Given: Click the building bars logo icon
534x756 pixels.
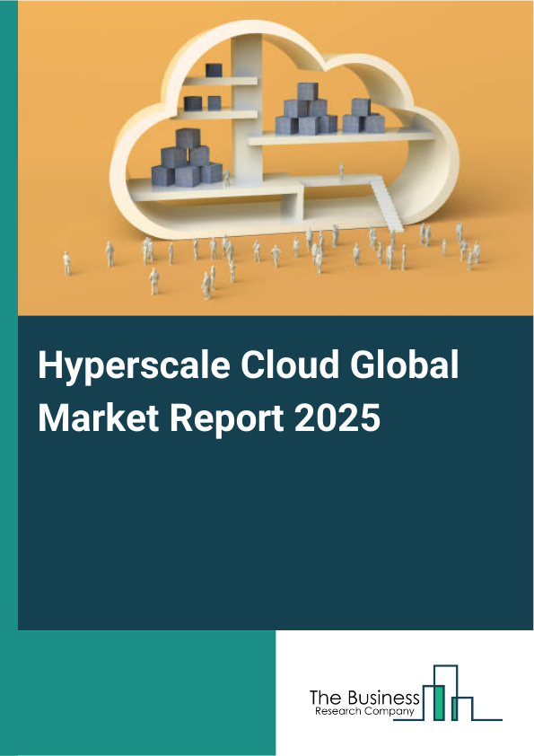Looking at the screenshot, I should [x=448, y=693].
